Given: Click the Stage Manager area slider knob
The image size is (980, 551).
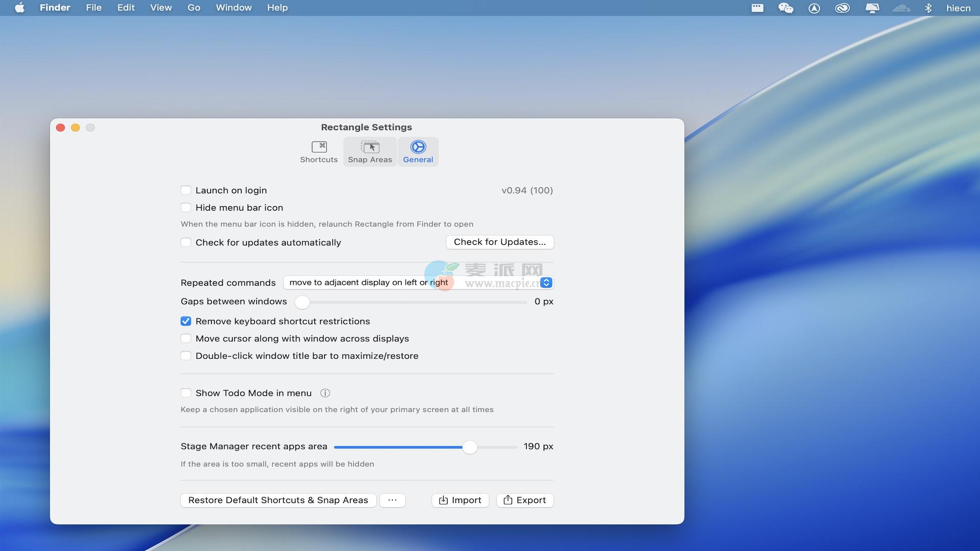Looking at the screenshot, I should 470,447.
